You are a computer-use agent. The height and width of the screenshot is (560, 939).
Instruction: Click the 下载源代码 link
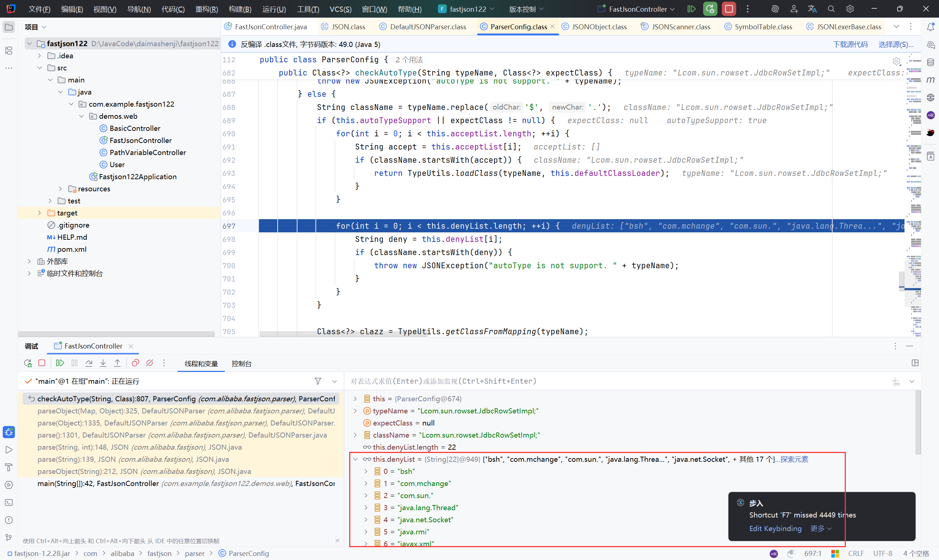pyautogui.click(x=850, y=44)
